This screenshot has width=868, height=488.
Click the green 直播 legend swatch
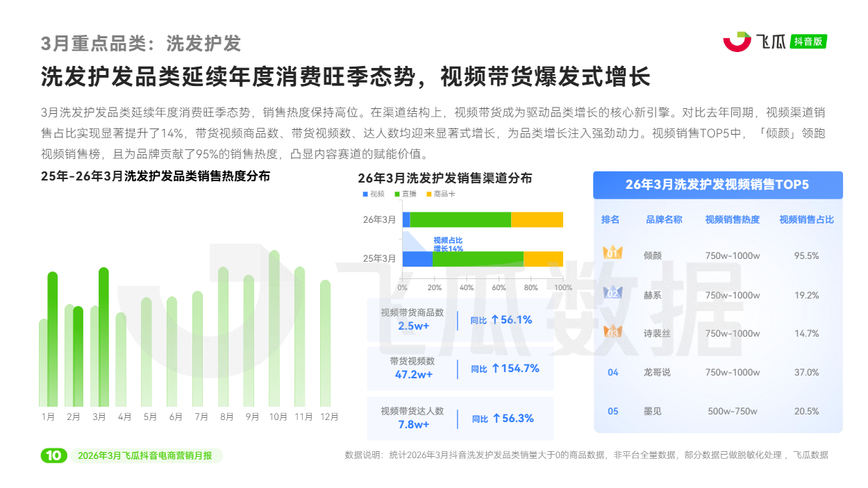click(397, 194)
